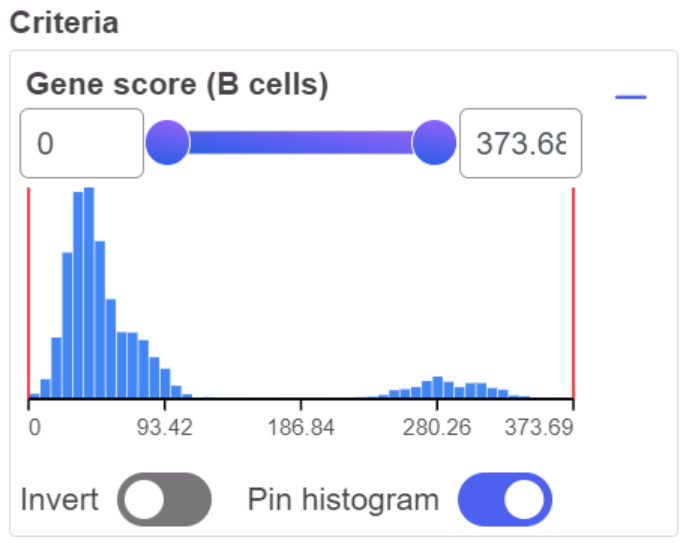Click the 186.84 axis tick label

click(301, 427)
